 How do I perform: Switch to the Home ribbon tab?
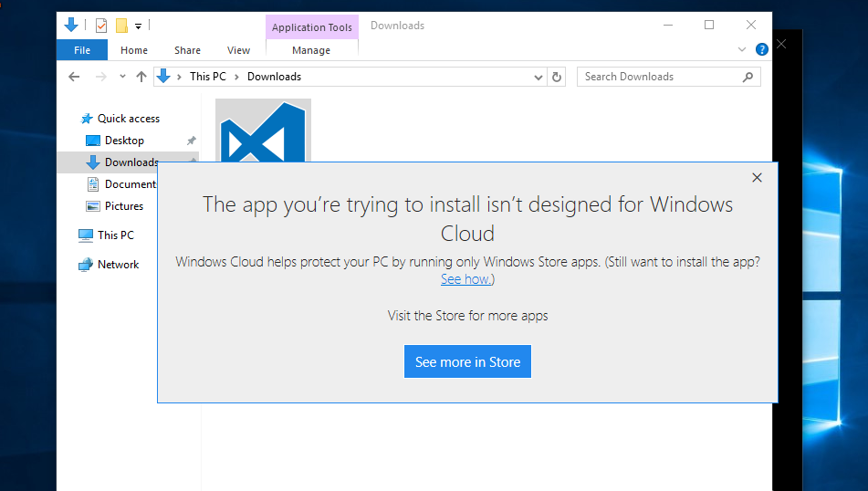134,50
